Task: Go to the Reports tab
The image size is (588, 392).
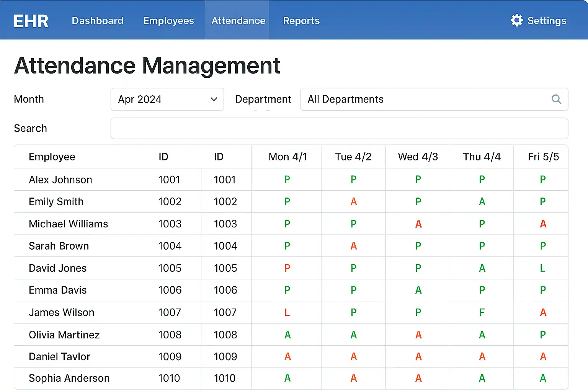Action: point(301,21)
